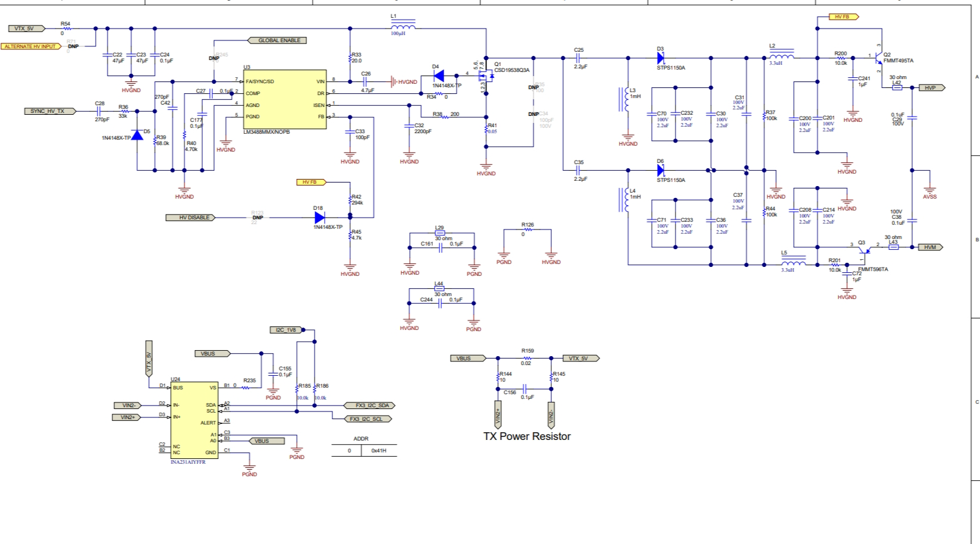This screenshot has width=980, height=544.
Task: Select the R200 '10.0k' resistor label
Action: click(x=841, y=63)
